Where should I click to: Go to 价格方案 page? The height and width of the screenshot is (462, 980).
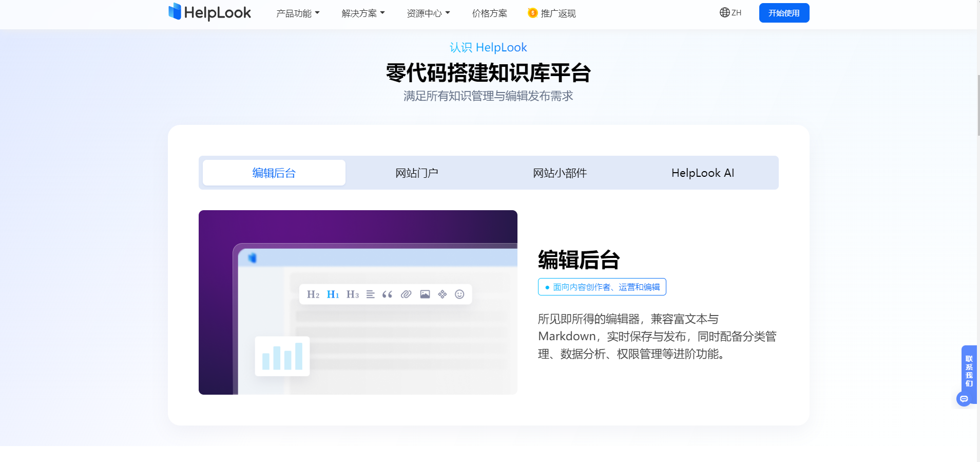(490, 13)
